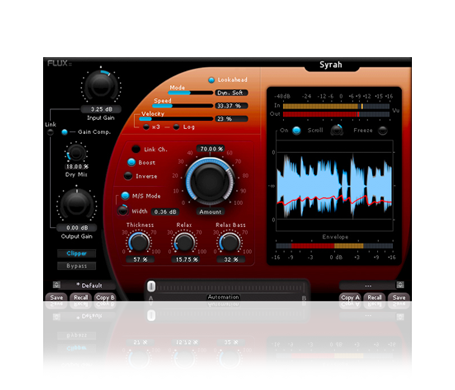Click Copy B button
The image size is (455, 390).
click(x=105, y=297)
